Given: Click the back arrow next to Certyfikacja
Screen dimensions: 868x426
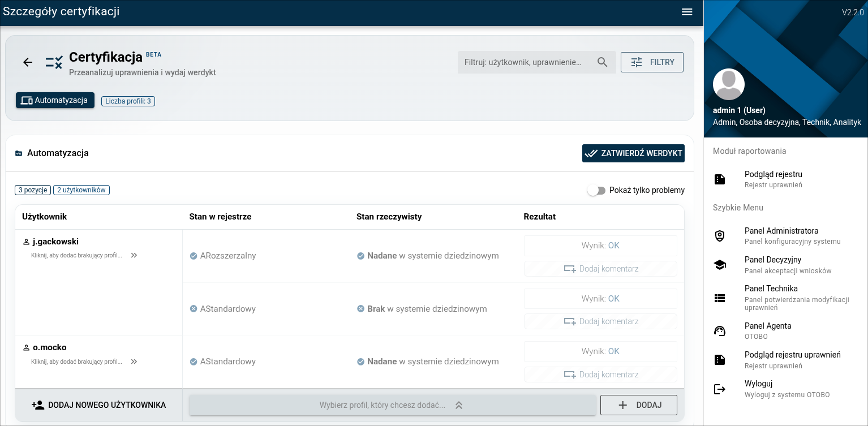Looking at the screenshot, I should point(28,62).
